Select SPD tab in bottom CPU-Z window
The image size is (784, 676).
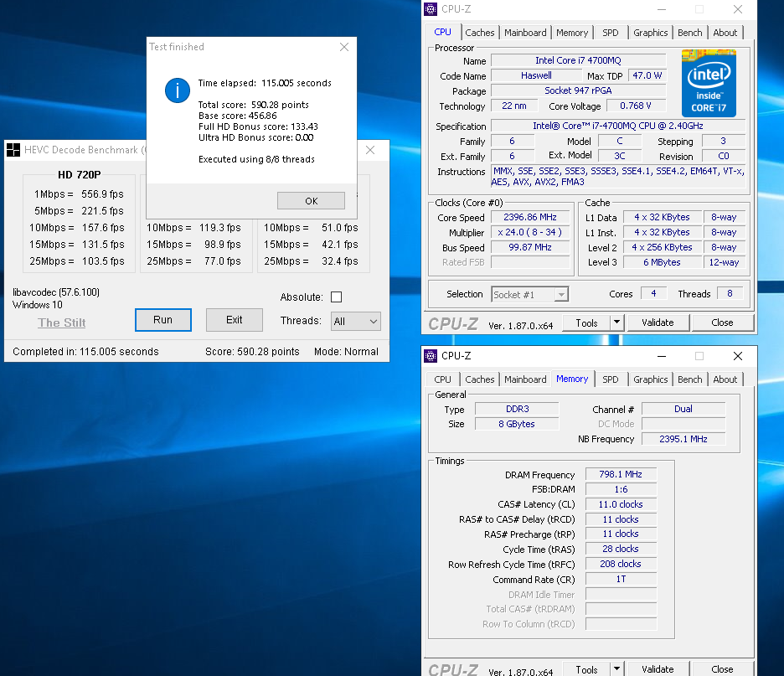click(x=610, y=379)
